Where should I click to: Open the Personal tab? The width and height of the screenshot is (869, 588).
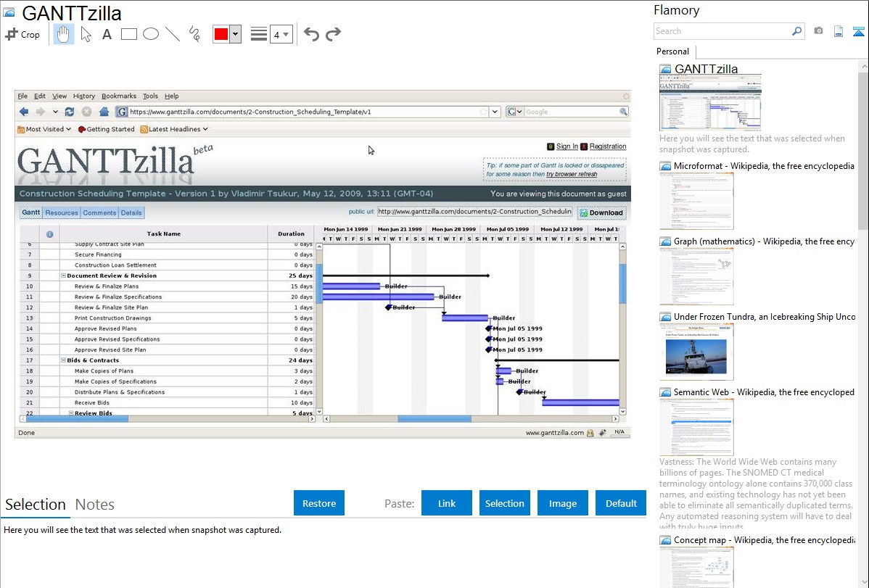click(673, 51)
